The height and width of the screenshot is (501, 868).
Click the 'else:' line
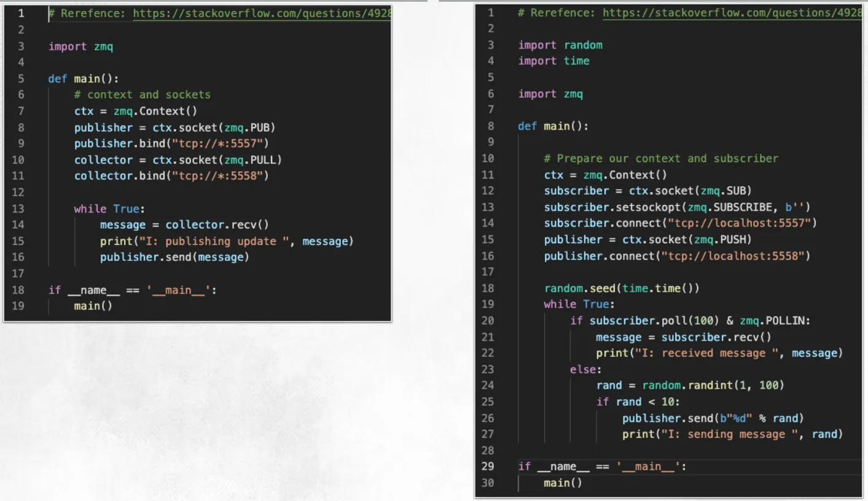tap(586, 370)
